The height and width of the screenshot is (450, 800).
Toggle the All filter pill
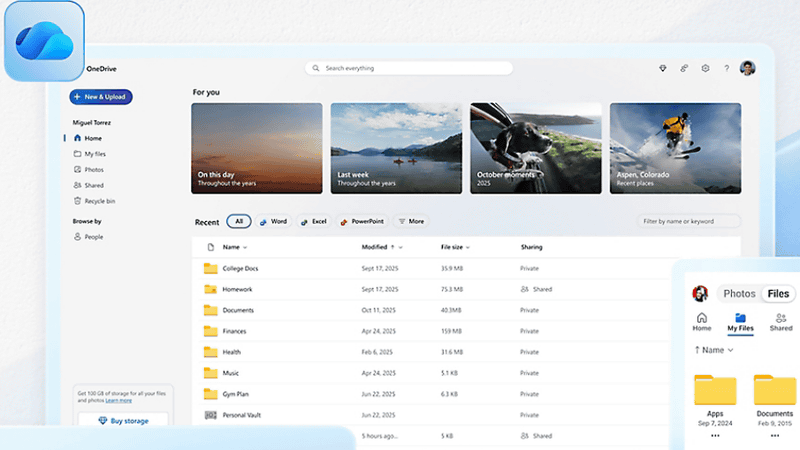tap(239, 221)
